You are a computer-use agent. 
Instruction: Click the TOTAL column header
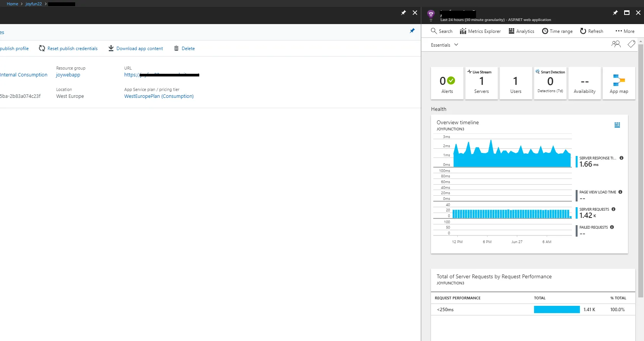tap(540, 298)
